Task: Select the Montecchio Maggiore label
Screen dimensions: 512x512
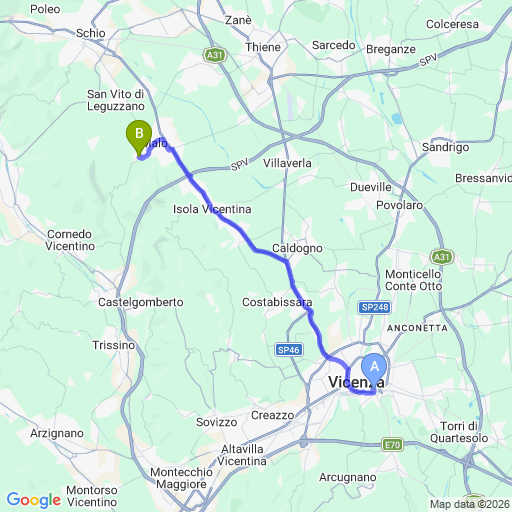Action: coord(181,478)
